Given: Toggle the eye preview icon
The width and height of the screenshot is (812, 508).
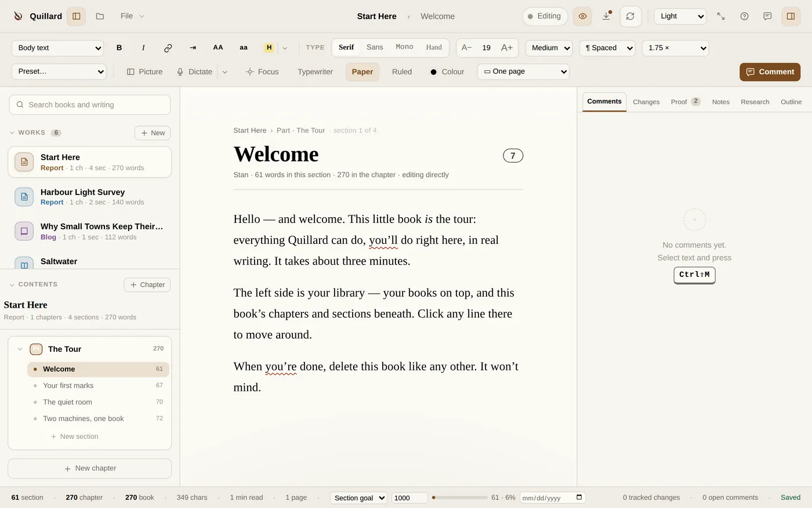Looking at the screenshot, I should 582,16.
